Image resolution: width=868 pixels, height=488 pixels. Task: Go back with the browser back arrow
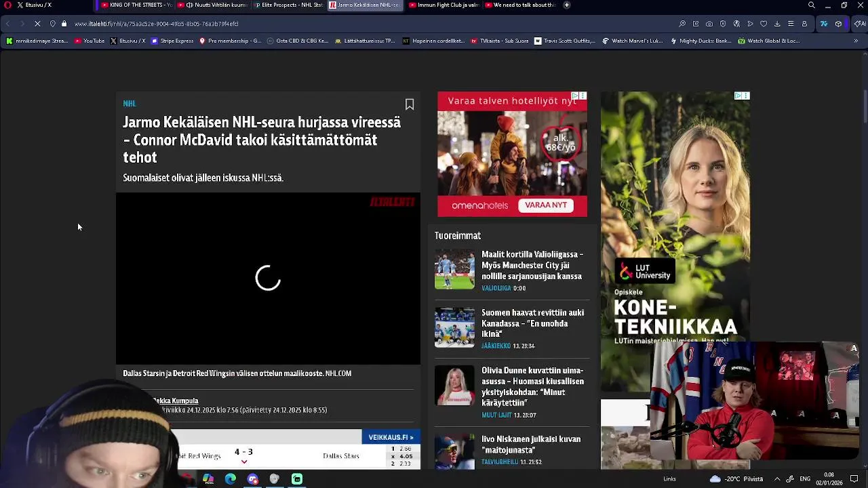pos(8,24)
